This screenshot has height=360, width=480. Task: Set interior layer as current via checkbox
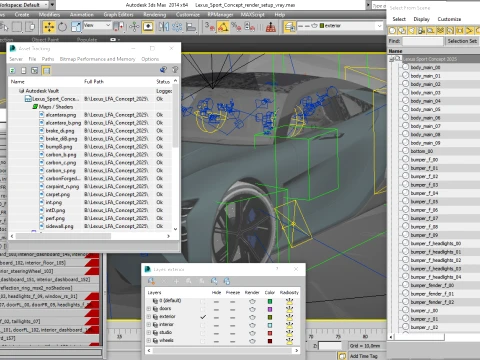203,325
